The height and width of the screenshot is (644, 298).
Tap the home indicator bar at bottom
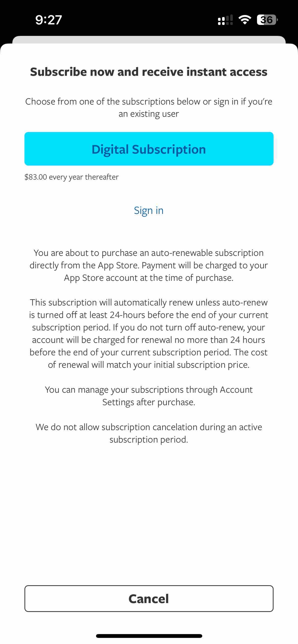coord(149,636)
